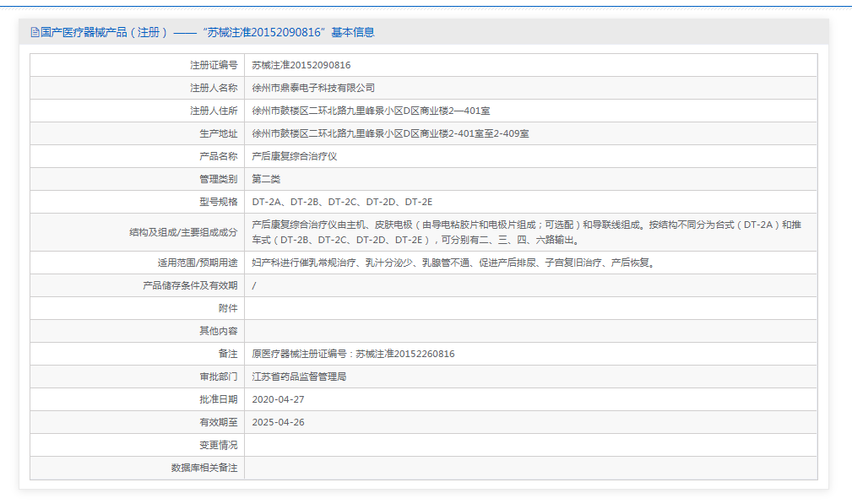Select the 注册证编号 value "苏械注准20152090816"
The height and width of the screenshot is (504, 852).
(x=306, y=65)
